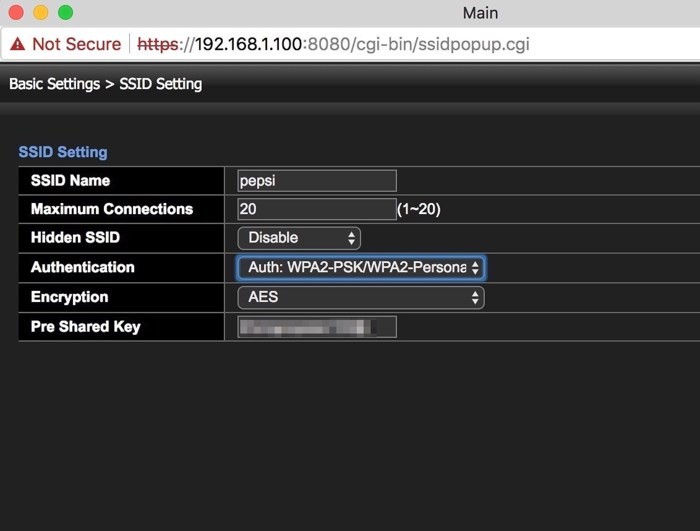Viewport: 700px width, 531px height.
Task: Open the Encryption AES dropdown
Action: tap(360, 297)
